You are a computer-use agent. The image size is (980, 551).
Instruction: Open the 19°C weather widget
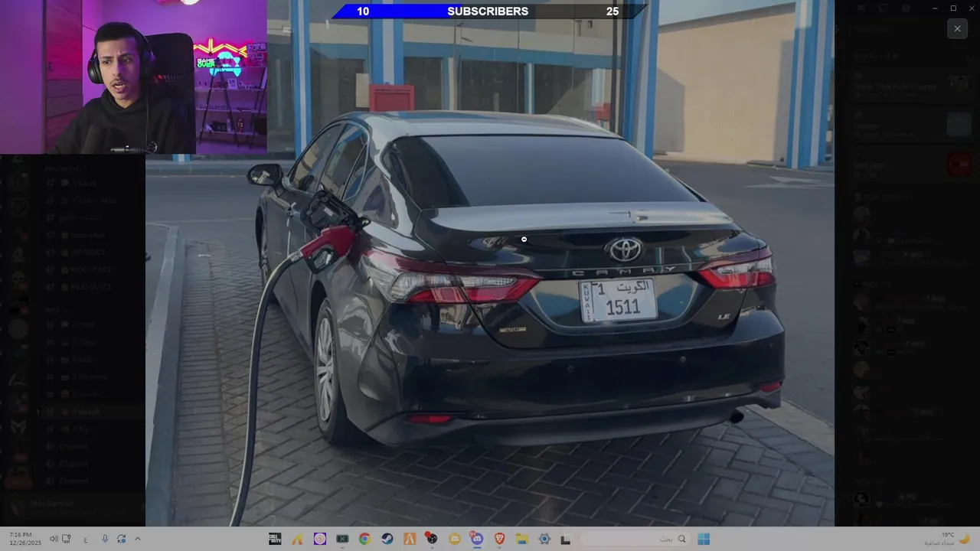coord(948,539)
